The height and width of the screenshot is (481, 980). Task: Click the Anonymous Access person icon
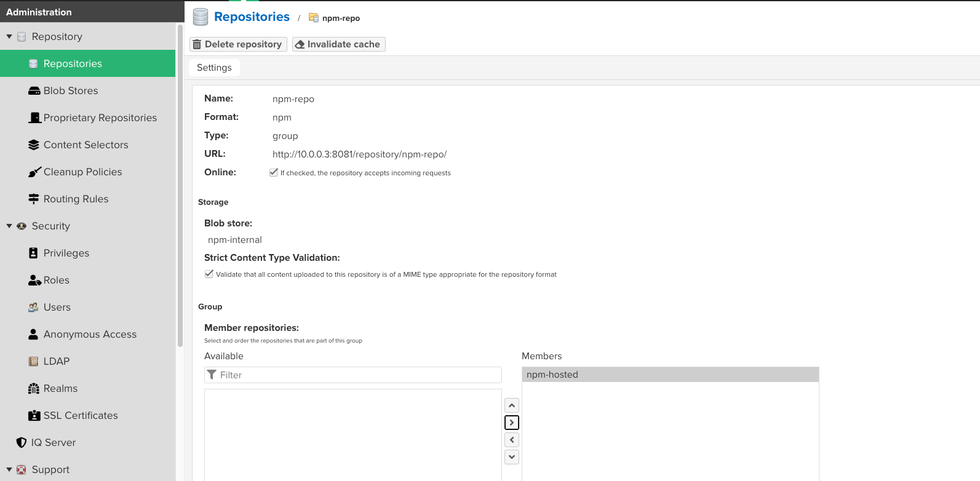(33, 334)
